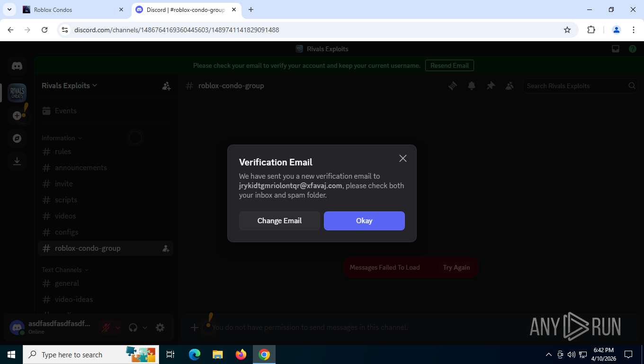This screenshot has width=644, height=364.
Task: Click Try Again to reload messages
Action: coord(456,267)
